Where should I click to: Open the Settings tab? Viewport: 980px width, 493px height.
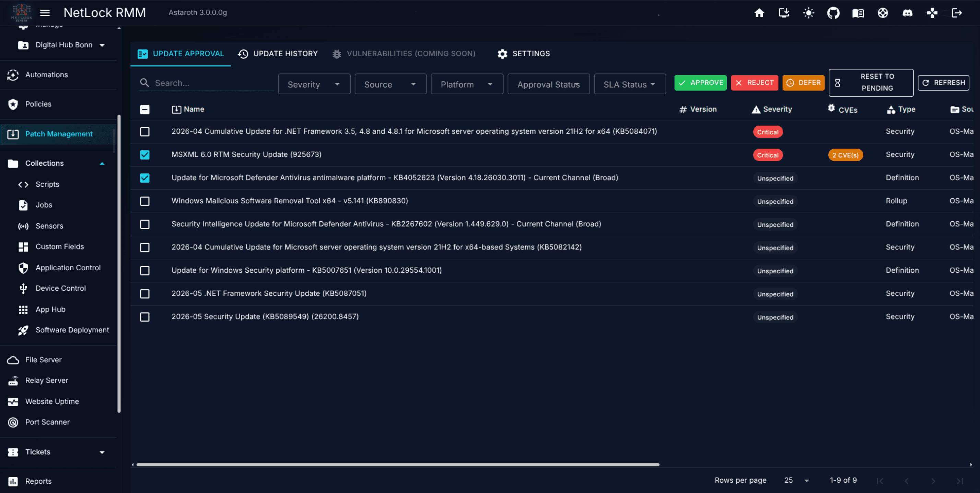(524, 54)
